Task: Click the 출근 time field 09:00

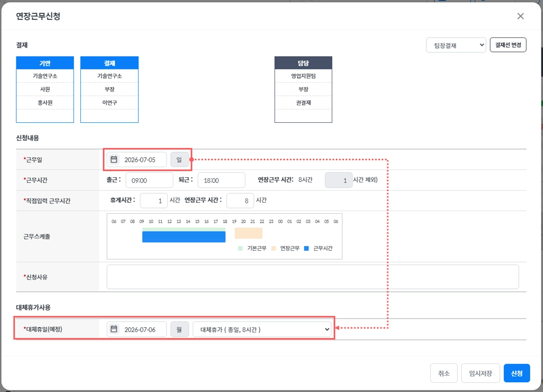Action: (x=149, y=180)
